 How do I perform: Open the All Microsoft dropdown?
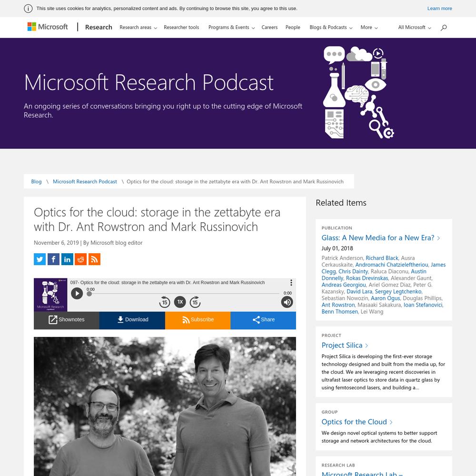click(415, 27)
